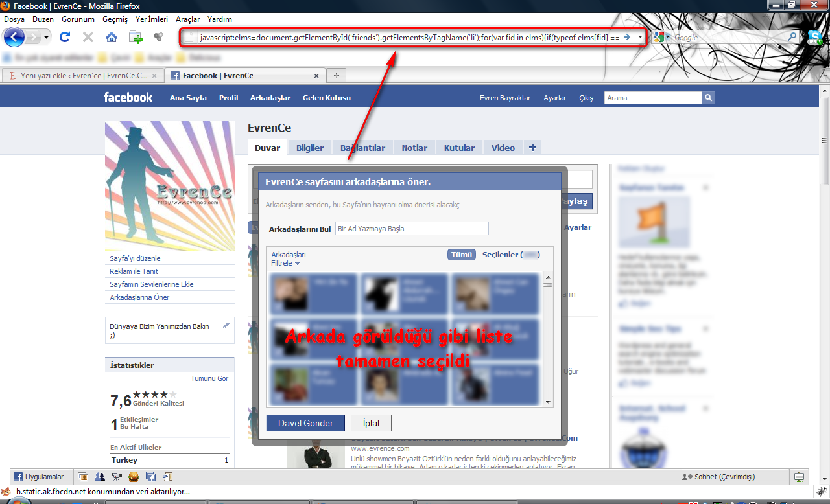Select the Notlar page tab
The image size is (830, 504).
tap(414, 148)
